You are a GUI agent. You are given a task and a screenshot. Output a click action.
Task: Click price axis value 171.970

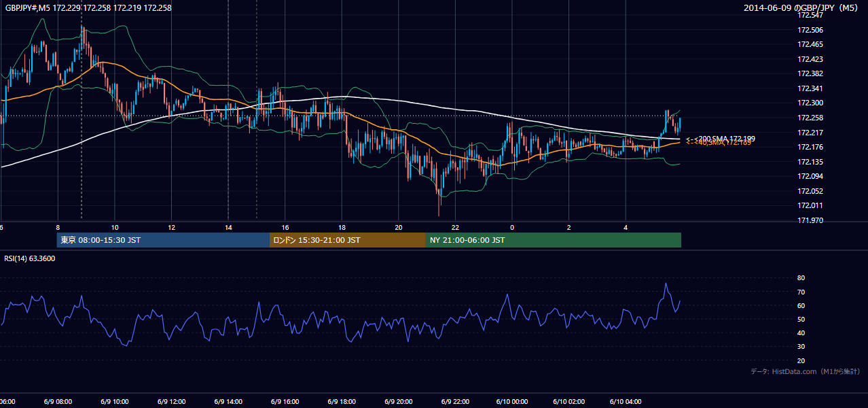point(810,220)
